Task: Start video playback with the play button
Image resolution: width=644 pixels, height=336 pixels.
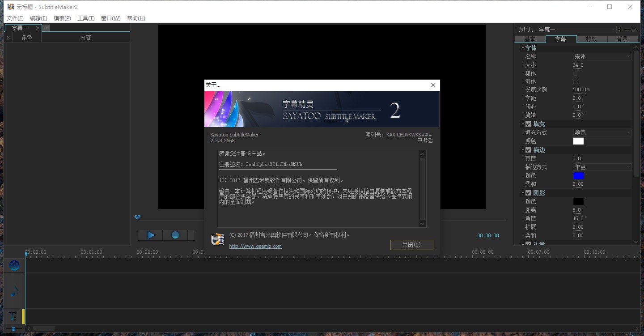Action: point(151,235)
